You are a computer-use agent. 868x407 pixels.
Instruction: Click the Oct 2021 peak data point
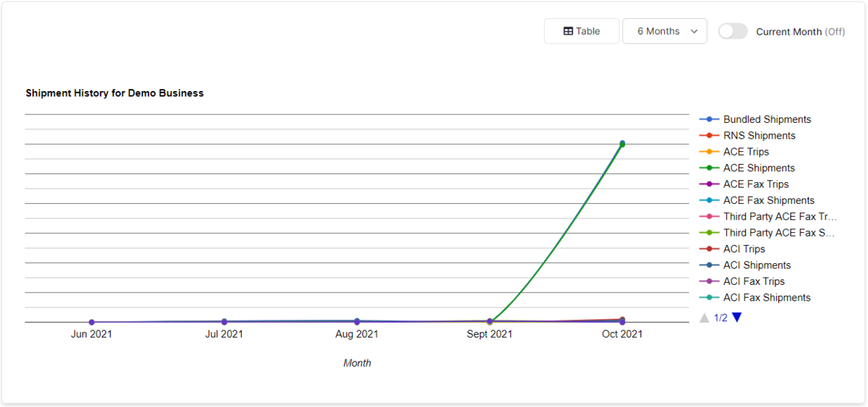tap(622, 143)
